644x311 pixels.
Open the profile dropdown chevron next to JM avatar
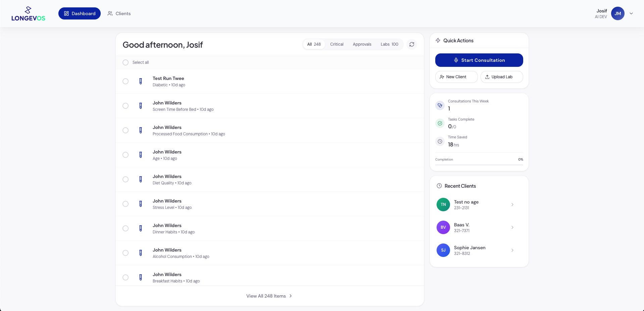[x=631, y=13]
